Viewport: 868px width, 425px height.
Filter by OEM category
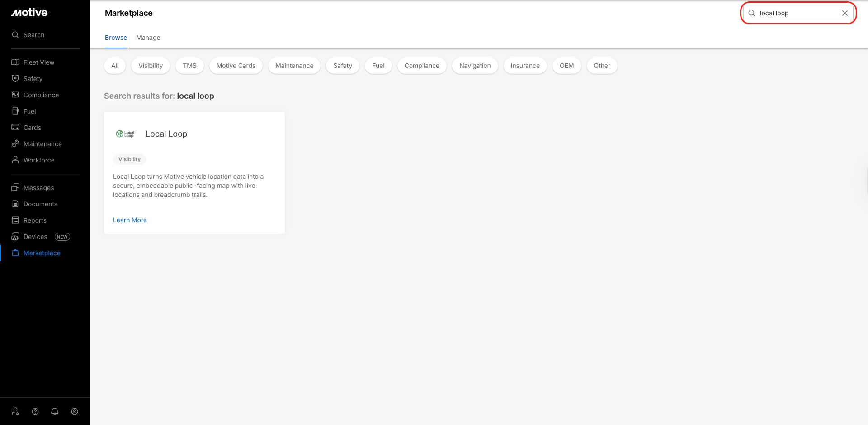[x=567, y=66]
